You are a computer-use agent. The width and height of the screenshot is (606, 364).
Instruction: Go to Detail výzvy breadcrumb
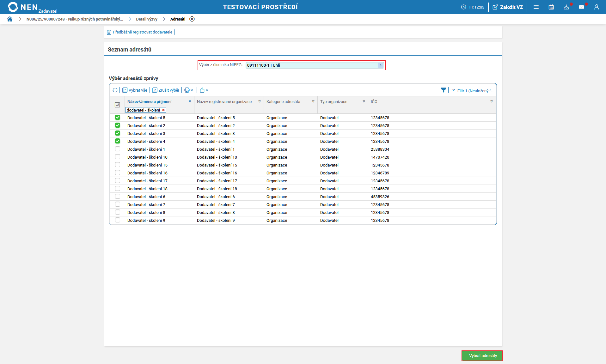[x=146, y=19]
